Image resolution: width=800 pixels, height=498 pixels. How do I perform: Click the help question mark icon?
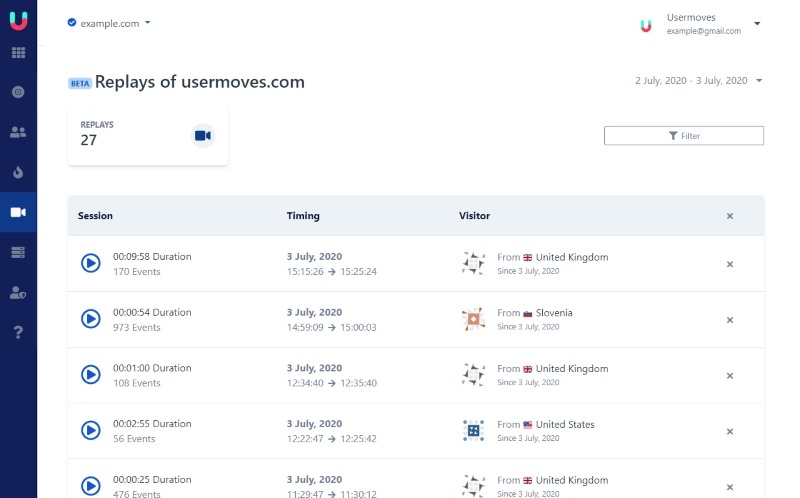pyautogui.click(x=18, y=332)
